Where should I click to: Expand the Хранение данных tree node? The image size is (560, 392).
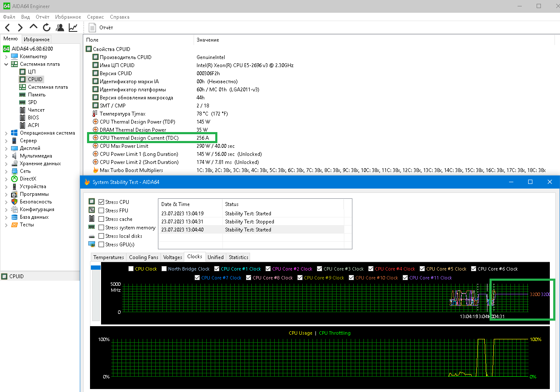coord(6,164)
